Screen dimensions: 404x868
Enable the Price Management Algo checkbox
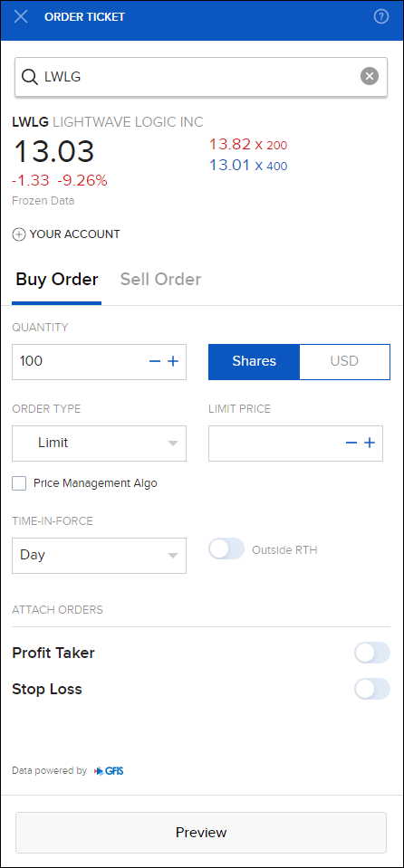click(19, 483)
